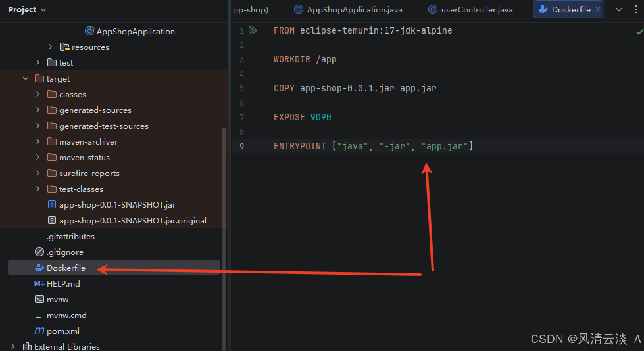Click the maven-status folder icon

click(x=52, y=157)
